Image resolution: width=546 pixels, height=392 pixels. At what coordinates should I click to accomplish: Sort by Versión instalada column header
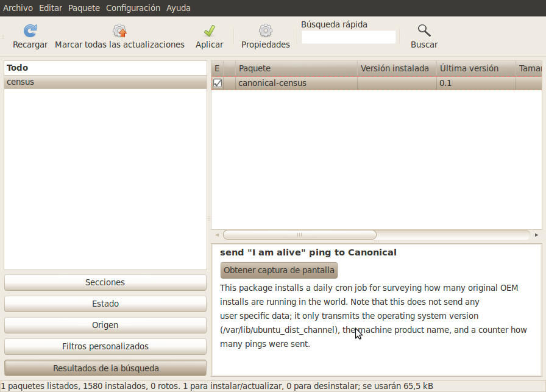(397, 68)
